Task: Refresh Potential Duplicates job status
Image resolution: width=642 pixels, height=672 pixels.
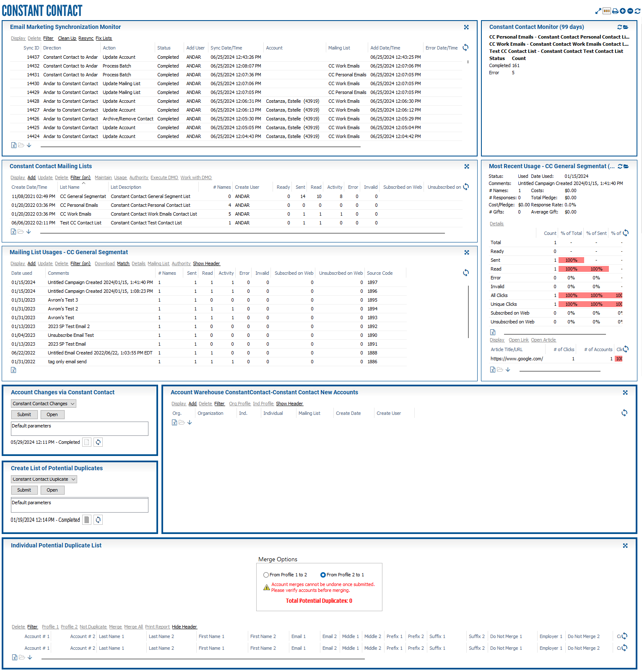Action: point(98,520)
